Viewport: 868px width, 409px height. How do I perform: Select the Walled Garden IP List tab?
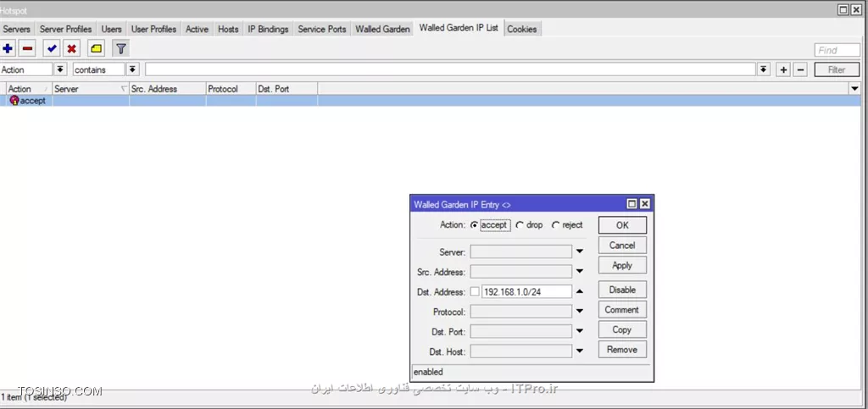click(459, 28)
